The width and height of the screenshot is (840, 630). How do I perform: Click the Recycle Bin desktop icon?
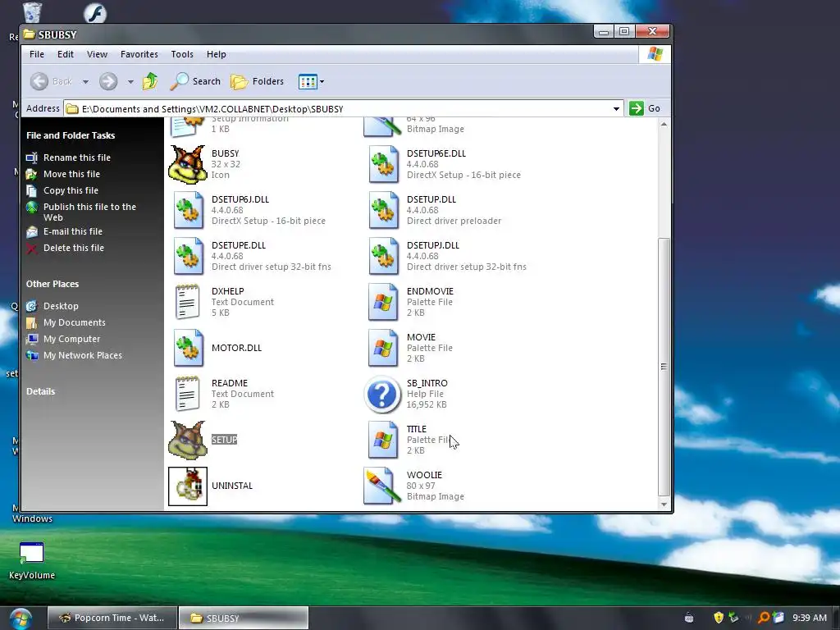click(x=32, y=12)
